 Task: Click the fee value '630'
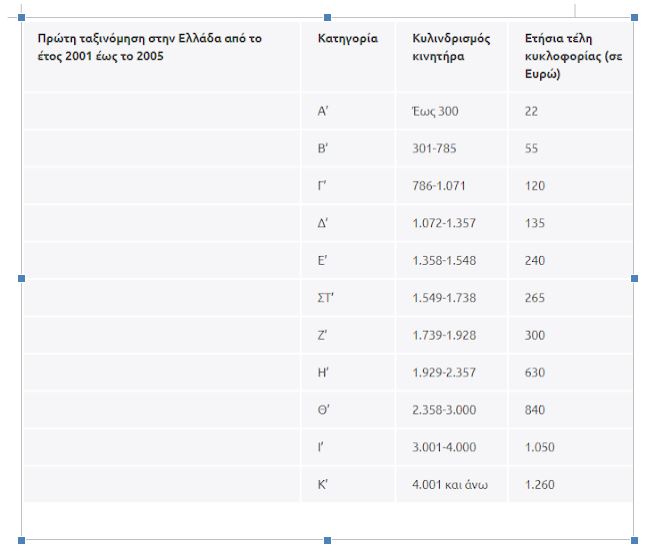coord(534,373)
